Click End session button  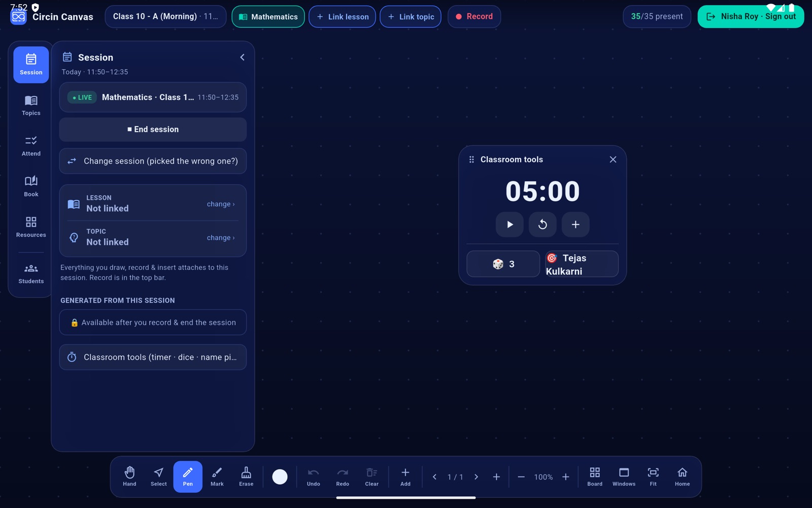click(x=153, y=130)
